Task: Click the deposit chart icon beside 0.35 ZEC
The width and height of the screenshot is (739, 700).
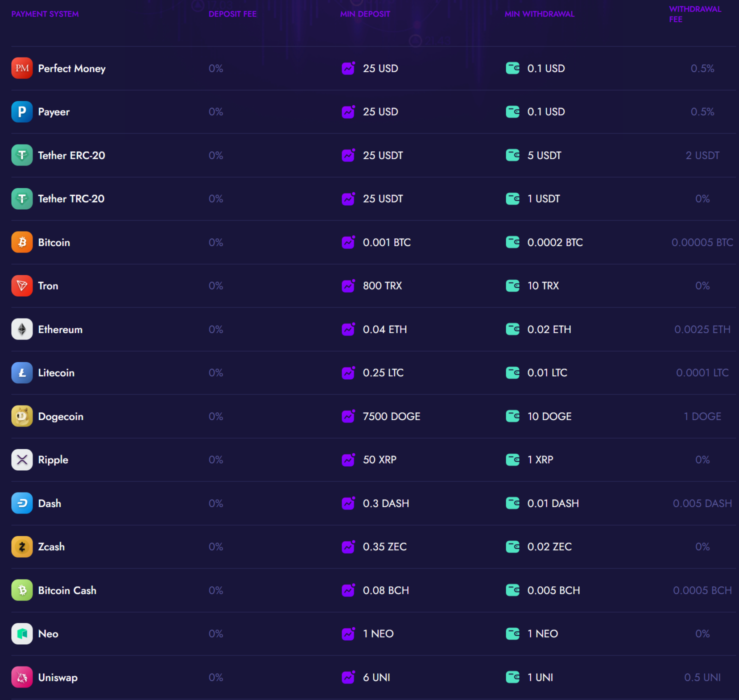Action: coord(348,547)
